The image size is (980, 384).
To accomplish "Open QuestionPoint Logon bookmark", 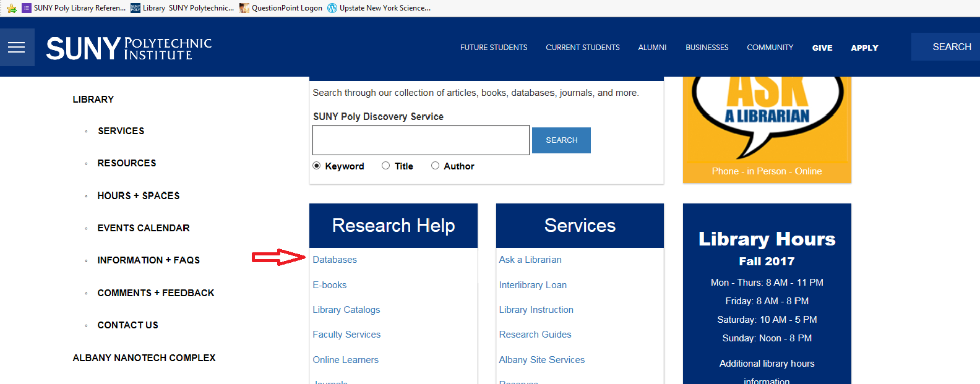I will tap(281, 8).
